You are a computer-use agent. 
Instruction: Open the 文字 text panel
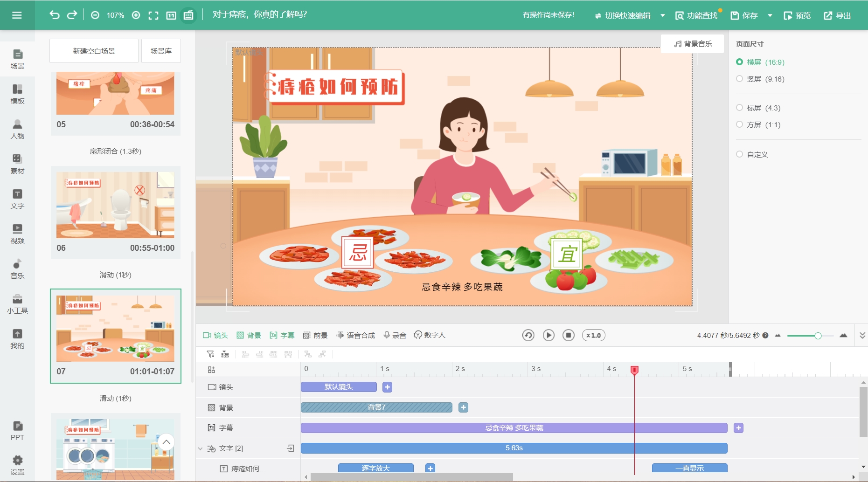pyautogui.click(x=17, y=199)
